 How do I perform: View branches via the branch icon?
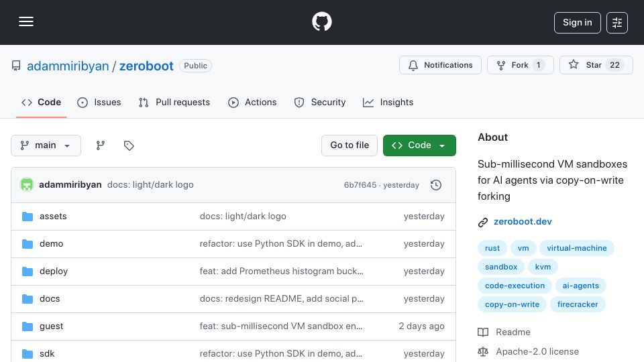(100, 145)
